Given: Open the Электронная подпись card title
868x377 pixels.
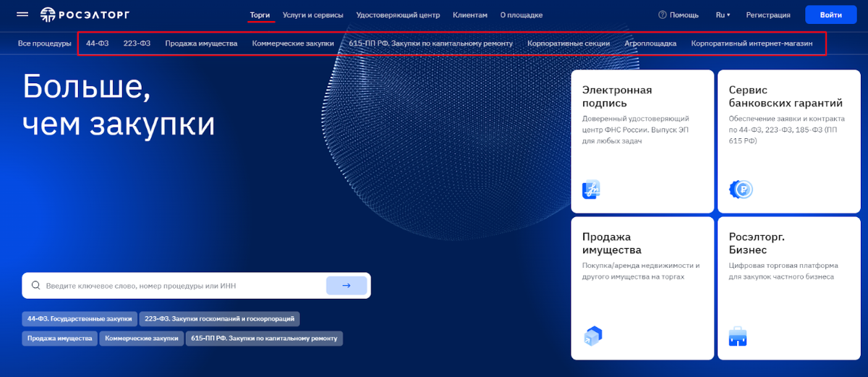Looking at the screenshot, I should pos(617,96).
